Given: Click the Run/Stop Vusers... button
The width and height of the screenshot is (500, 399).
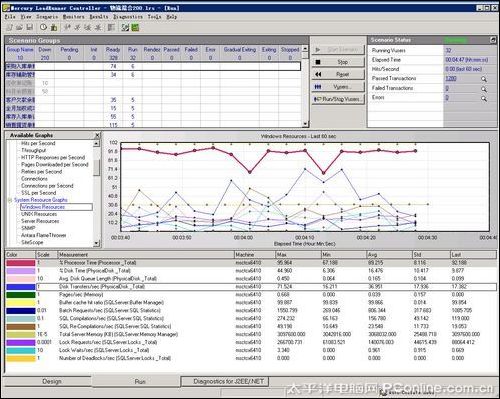Looking at the screenshot, I should [x=338, y=99].
